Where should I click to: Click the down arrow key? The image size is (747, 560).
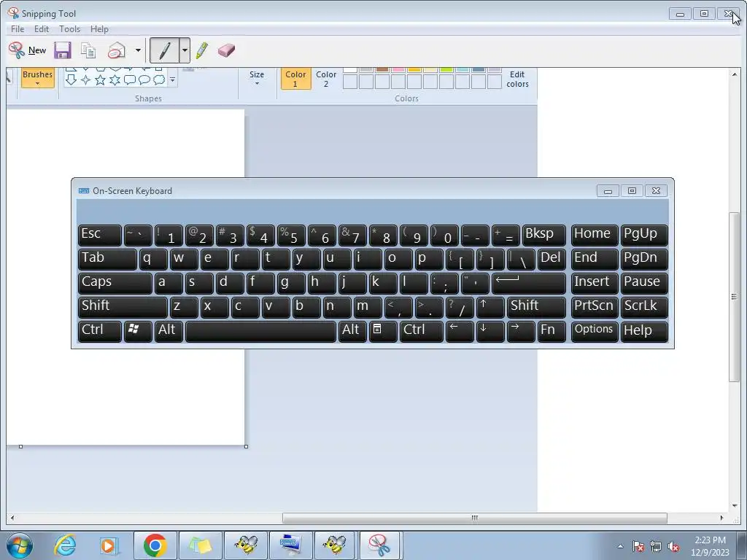(x=490, y=332)
